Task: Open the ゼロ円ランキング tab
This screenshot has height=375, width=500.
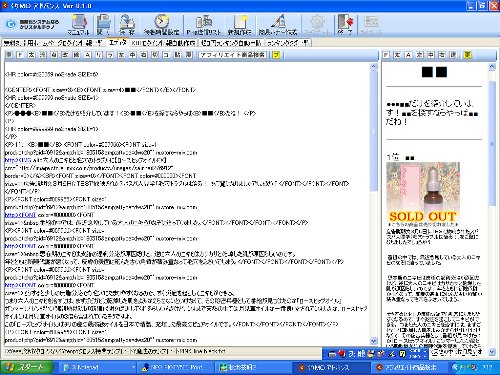Action: 232,43
